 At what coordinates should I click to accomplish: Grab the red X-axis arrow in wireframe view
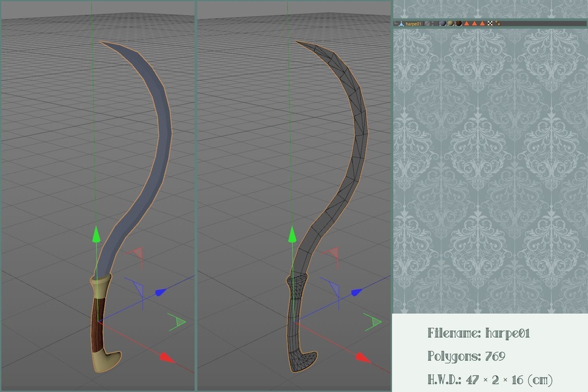click(363, 357)
